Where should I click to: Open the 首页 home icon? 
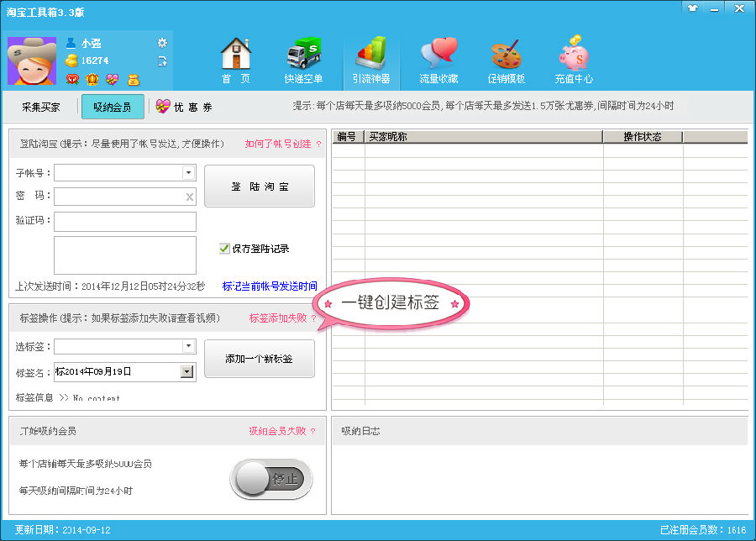[x=236, y=58]
